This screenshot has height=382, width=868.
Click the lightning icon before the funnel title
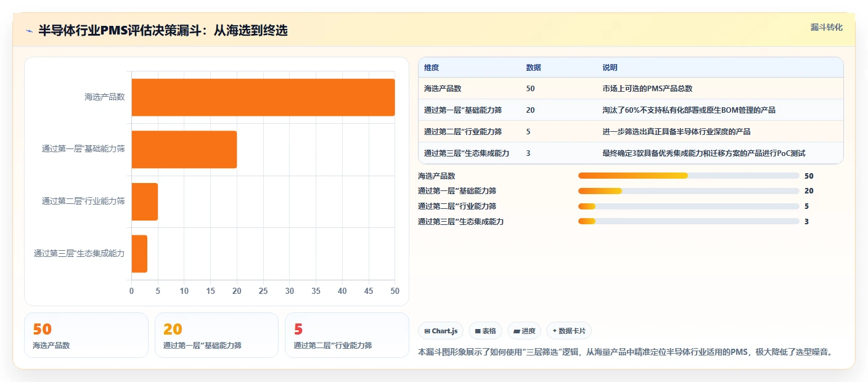(x=29, y=30)
